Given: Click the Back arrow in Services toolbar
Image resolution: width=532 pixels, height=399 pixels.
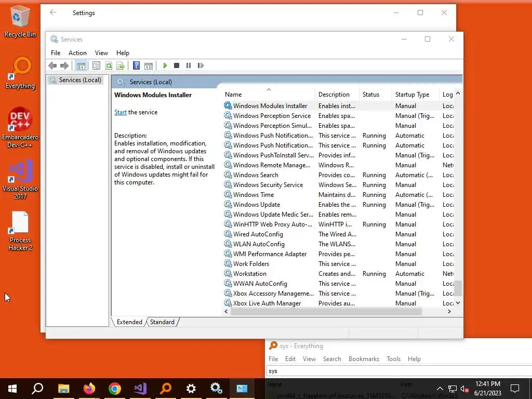Looking at the screenshot, I should (52, 65).
